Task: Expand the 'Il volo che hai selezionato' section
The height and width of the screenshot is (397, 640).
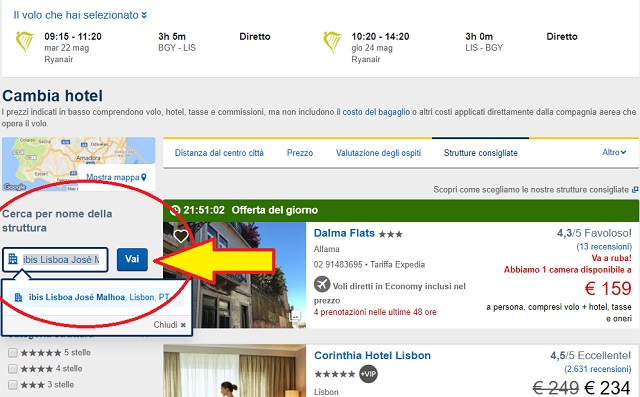Action: (x=80, y=15)
